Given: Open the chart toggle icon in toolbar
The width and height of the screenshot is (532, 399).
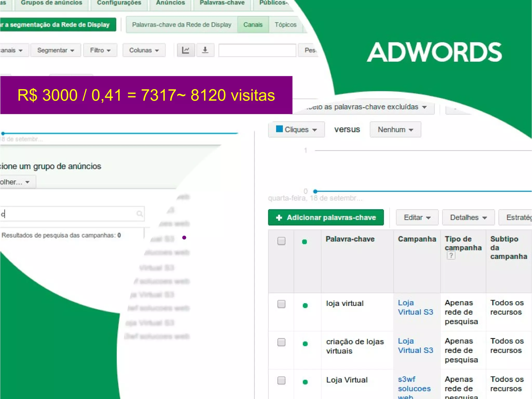Looking at the screenshot, I should click(186, 50).
